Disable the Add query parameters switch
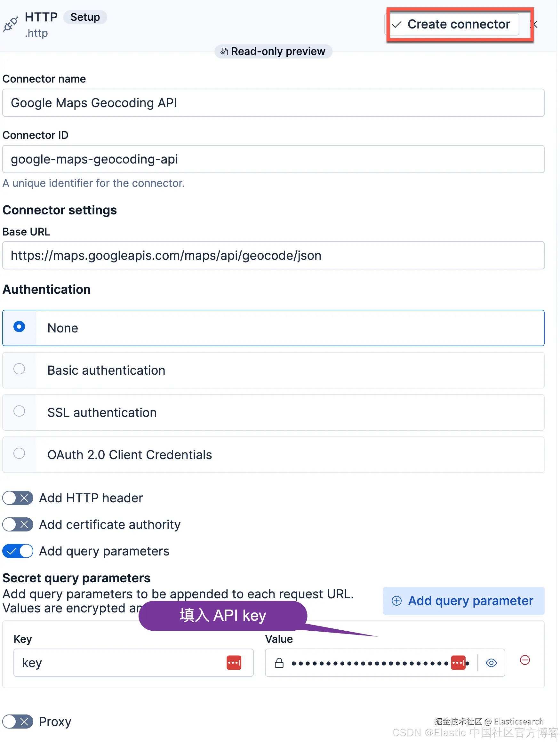The height and width of the screenshot is (742, 560). (x=18, y=551)
